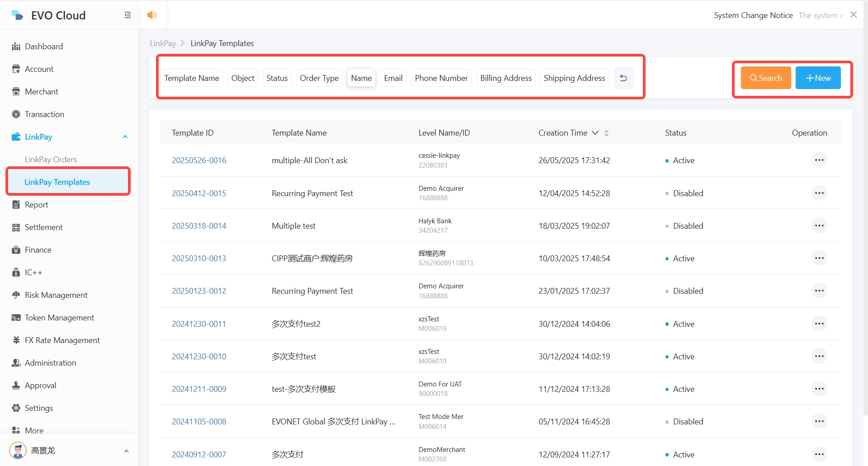The width and height of the screenshot is (868, 466).
Task: Open the Creation Time column dropdown chevron
Action: [x=595, y=133]
